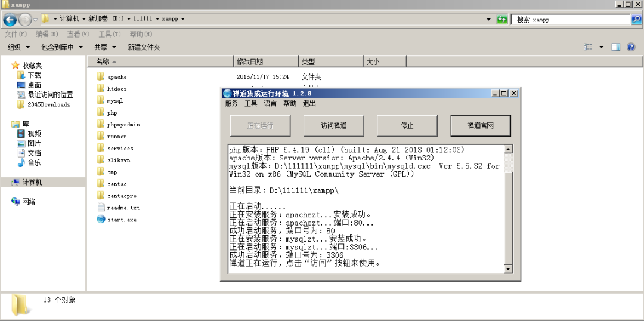The width and height of the screenshot is (644, 321).
Task: Click the refresh icon beside address bar
Action: [502, 19]
